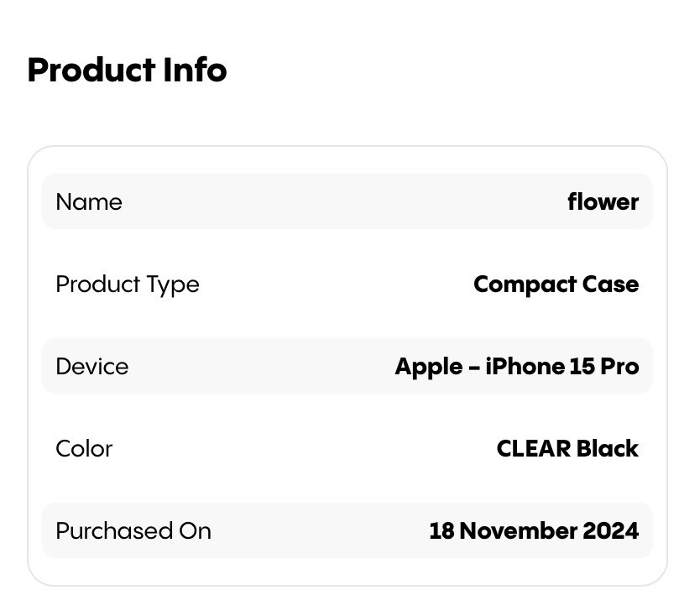Click empty middle of Purchased On row
Viewport: 679px width, 616px height.
point(319,531)
